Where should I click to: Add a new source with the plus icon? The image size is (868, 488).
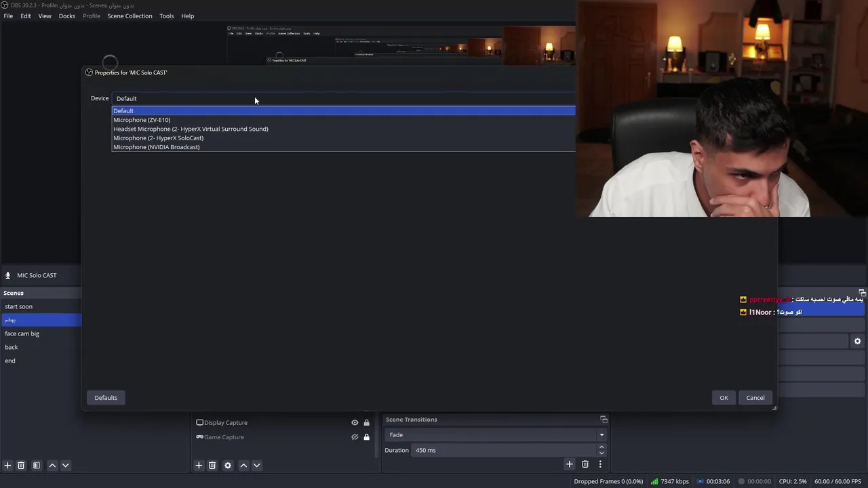click(x=199, y=466)
